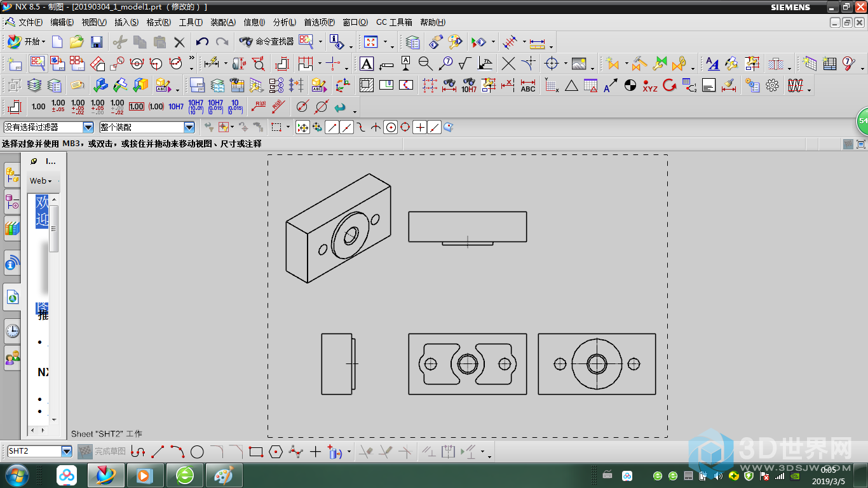Screen dimensions: 868x488
Task: Open the GC 工具箱 menu
Action: (394, 22)
